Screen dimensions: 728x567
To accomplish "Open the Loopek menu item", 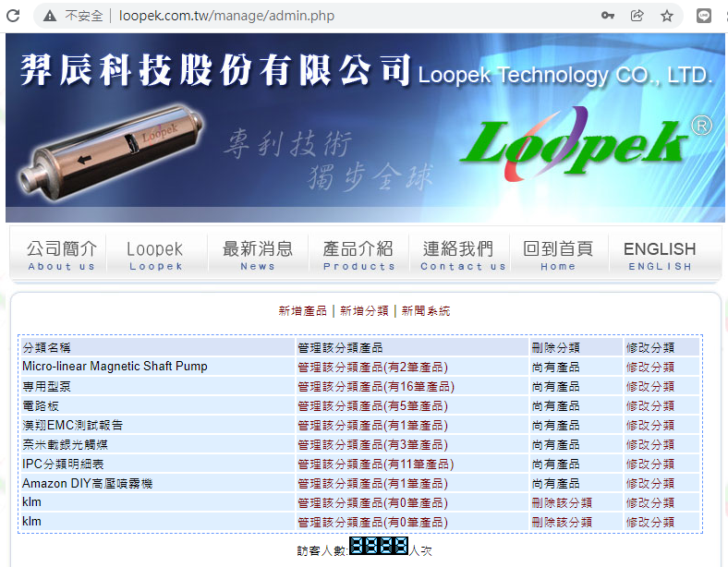I will [155, 255].
